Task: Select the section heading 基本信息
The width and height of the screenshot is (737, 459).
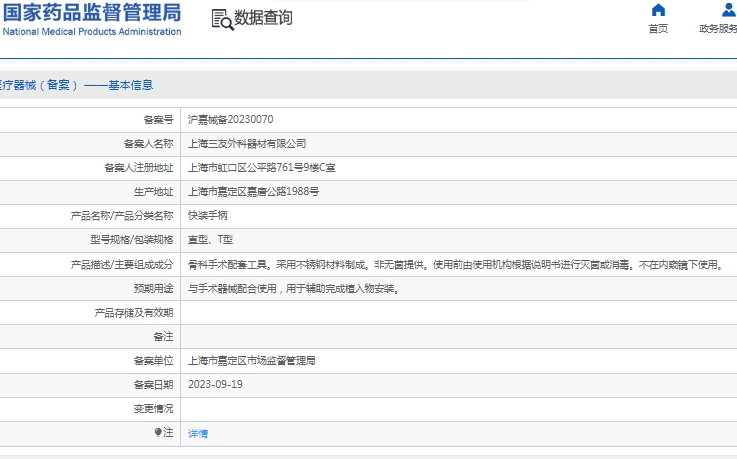Action: [x=131, y=85]
